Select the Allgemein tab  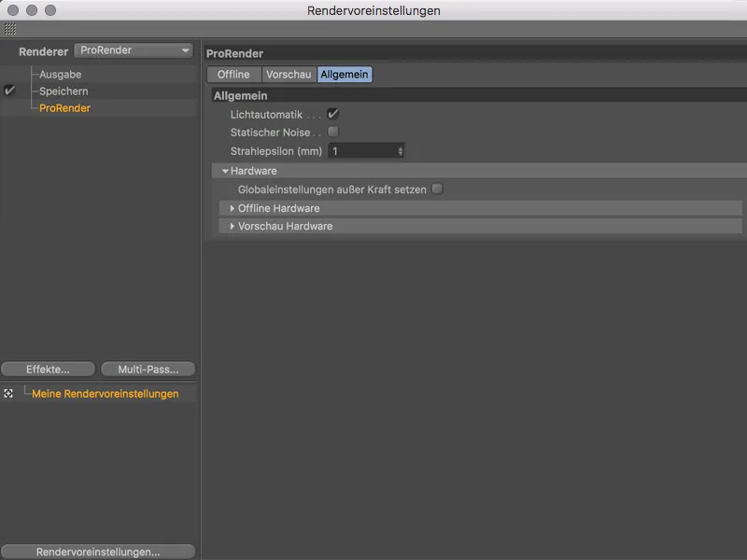click(x=344, y=74)
